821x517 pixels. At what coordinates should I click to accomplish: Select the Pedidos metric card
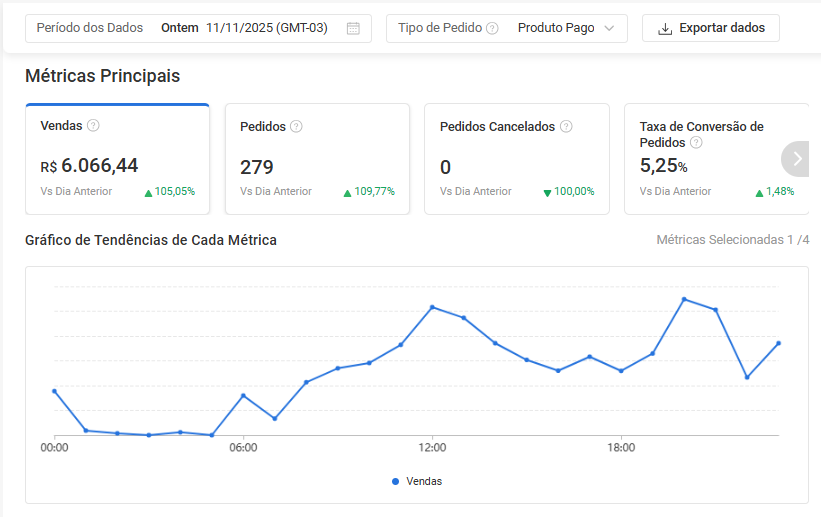[317, 160]
